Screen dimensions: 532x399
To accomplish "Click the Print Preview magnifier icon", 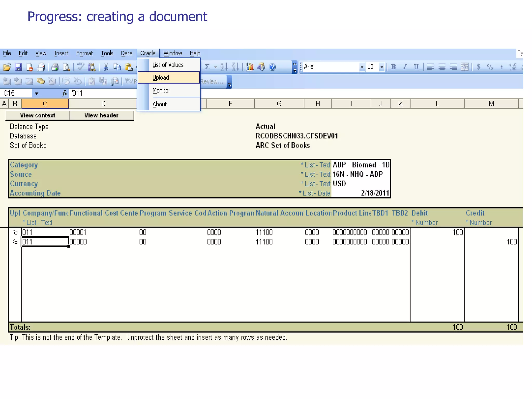I will pos(66,67).
